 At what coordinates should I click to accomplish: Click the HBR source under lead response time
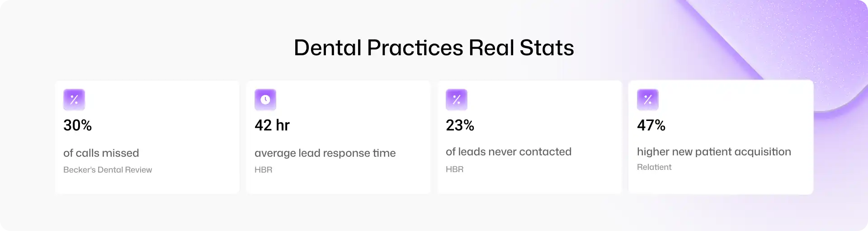264,170
